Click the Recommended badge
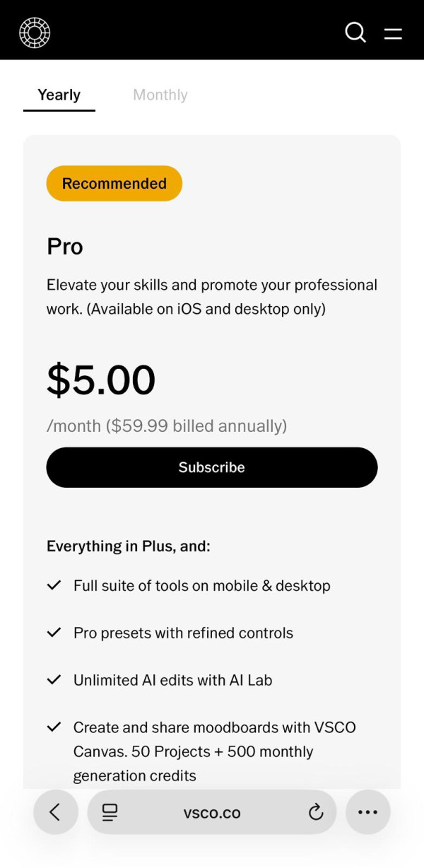 click(114, 184)
